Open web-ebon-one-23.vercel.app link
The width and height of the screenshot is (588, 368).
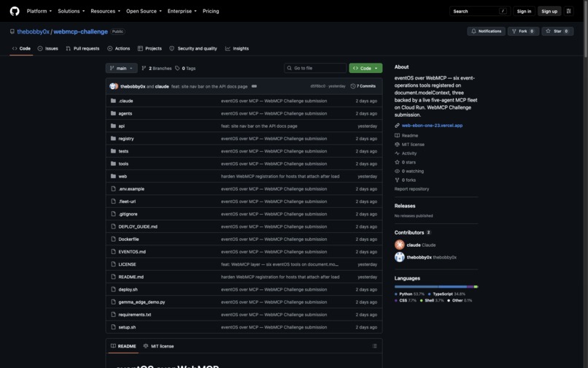432,126
